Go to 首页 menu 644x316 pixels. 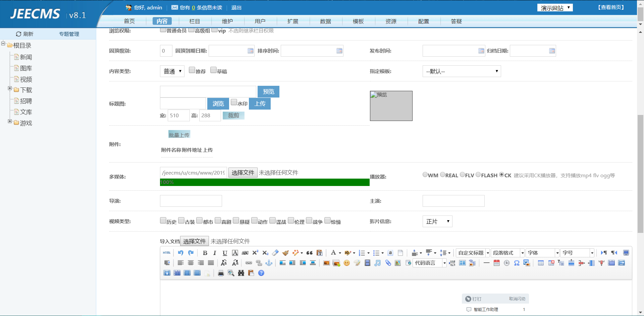click(x=129, y=21)
